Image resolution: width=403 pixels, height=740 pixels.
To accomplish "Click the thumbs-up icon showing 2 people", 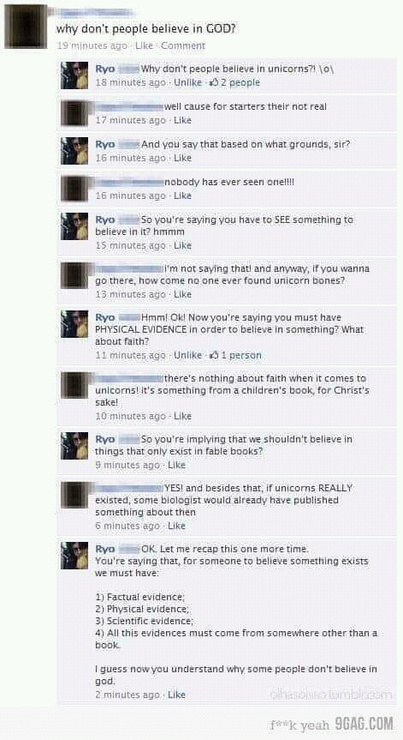I will (213, 82).
